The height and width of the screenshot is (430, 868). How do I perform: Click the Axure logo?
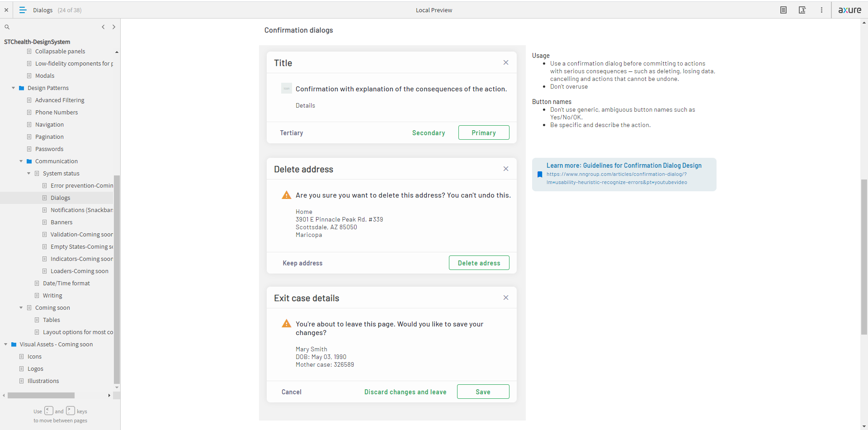[x=849, y=10]
